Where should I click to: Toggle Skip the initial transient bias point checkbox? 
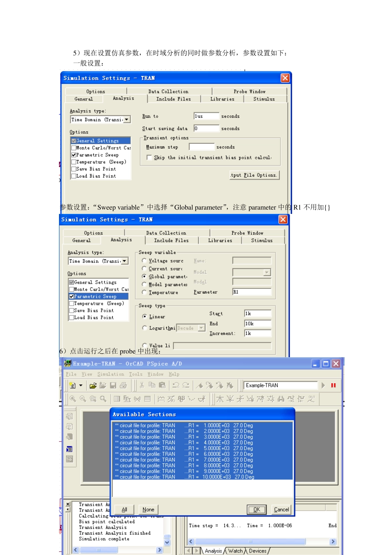click(149, 157)
